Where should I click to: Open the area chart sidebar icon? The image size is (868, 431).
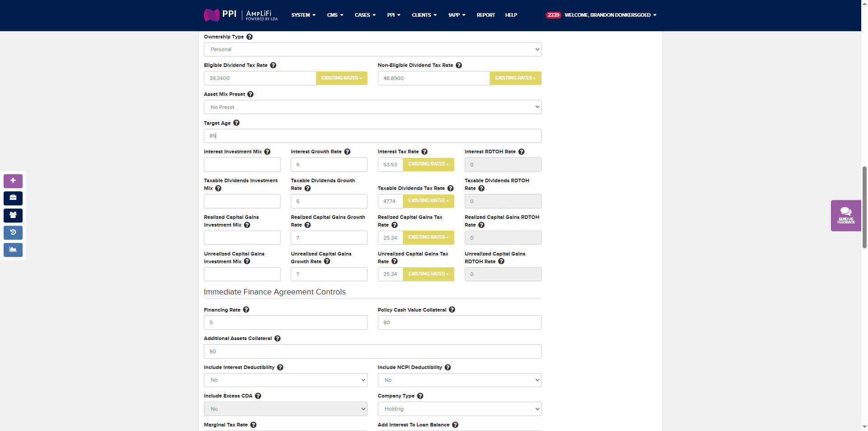coord(13,250)
